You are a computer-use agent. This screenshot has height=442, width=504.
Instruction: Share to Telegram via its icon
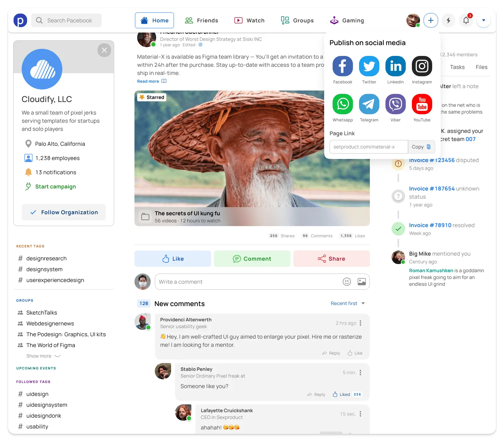[369, 104]
